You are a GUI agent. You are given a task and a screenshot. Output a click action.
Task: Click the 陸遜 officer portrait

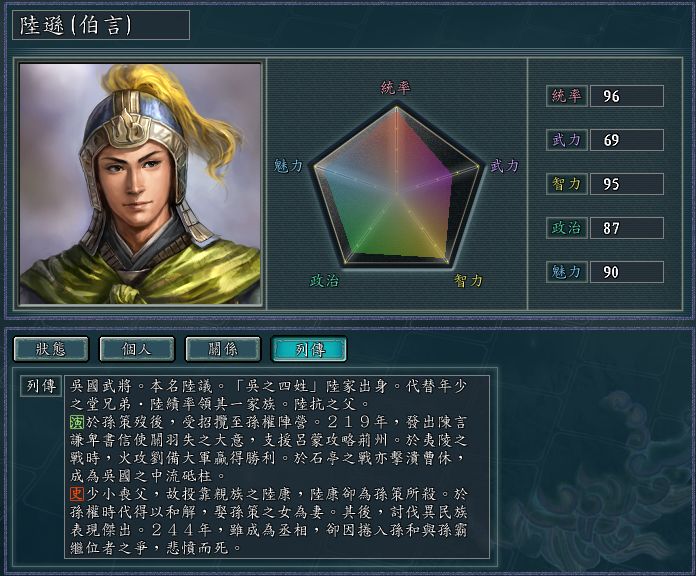click(x=140, y=184)
